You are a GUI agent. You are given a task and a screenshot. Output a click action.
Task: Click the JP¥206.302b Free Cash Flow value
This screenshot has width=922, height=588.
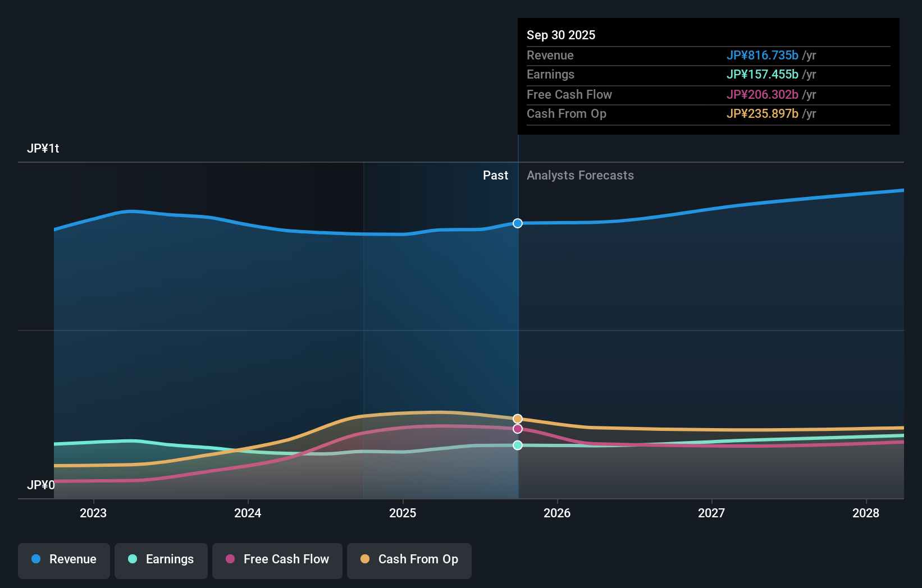point(763,94)
